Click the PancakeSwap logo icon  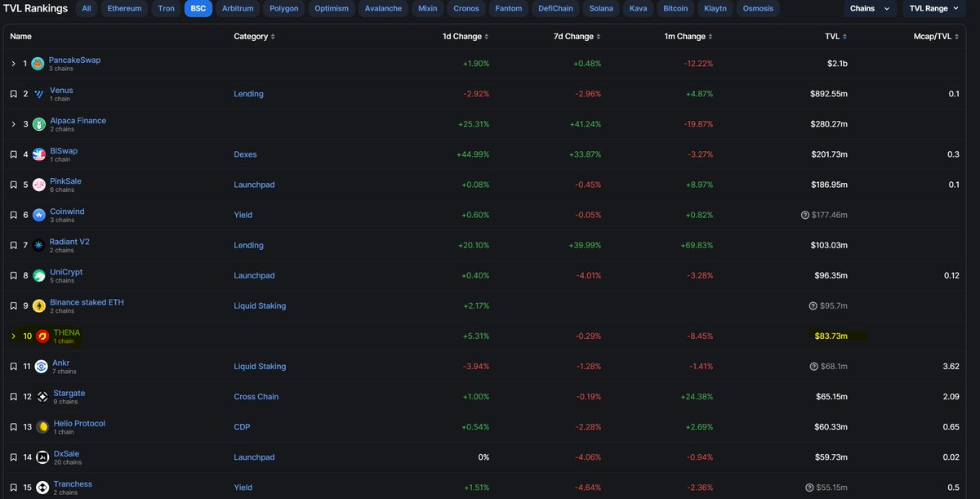click(x=38, y=64)
